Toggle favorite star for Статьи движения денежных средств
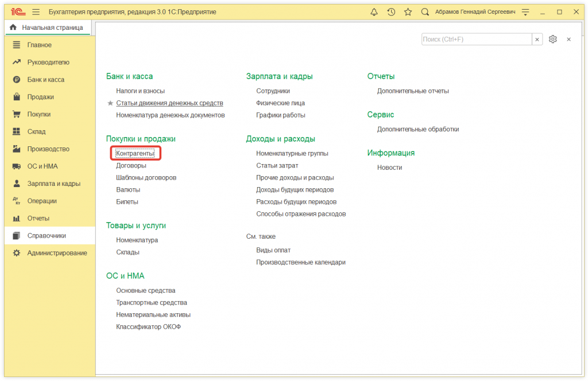The width and height of the screenshot is (588, 381). pos(111,103)
